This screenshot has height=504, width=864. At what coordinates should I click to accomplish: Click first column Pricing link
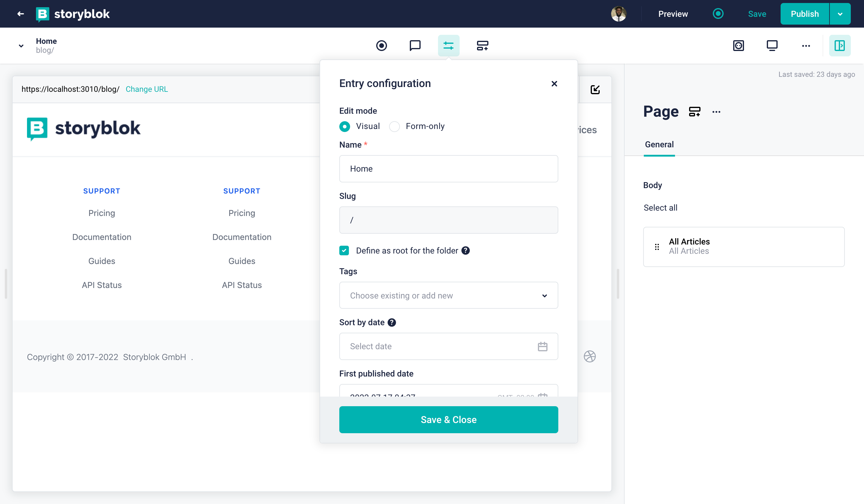pos(102,213)
